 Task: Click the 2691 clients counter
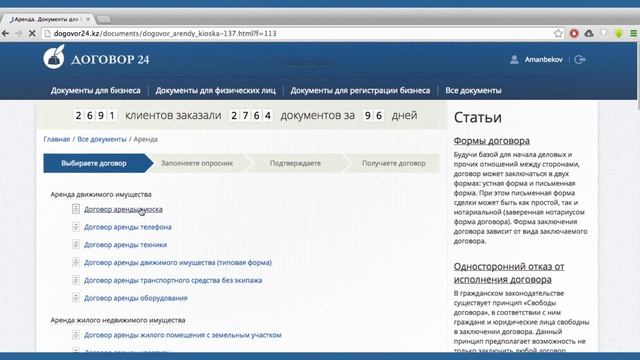[x=95, y=116]
